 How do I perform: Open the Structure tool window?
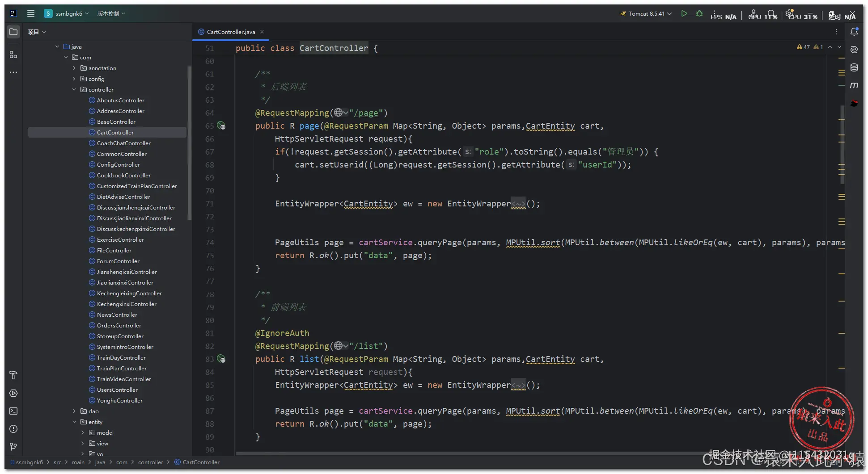point(13,55)
